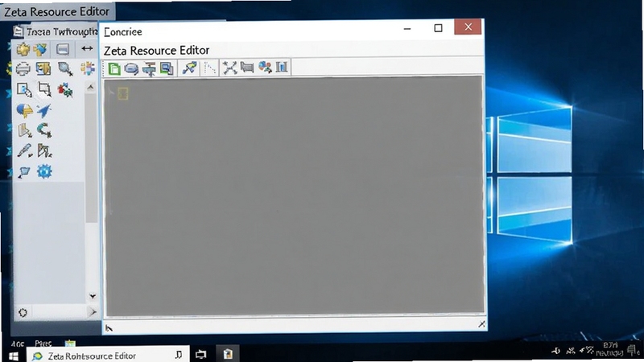This screenshot has height=362, width=644.
Task: Click the multicolor squares icon in left panel
Action: coord(88,68)
